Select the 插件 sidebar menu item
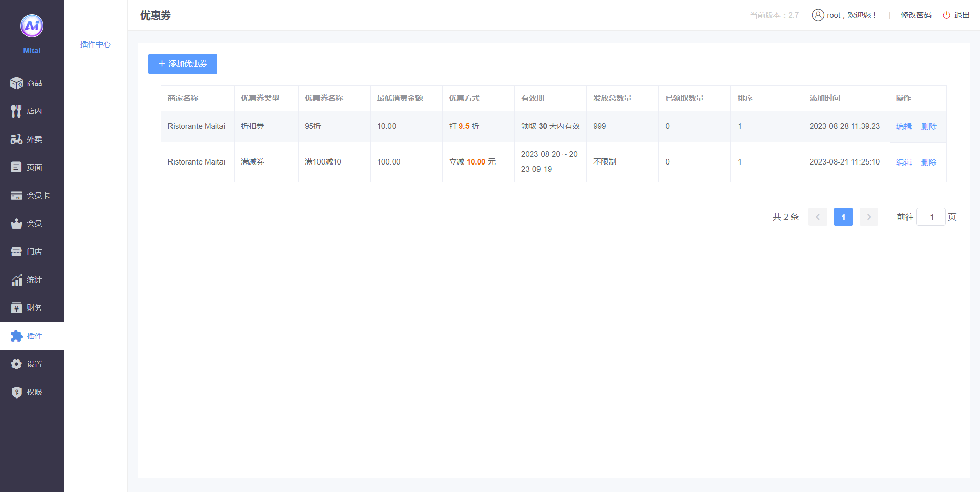The image size is (980, 492). 32,336
